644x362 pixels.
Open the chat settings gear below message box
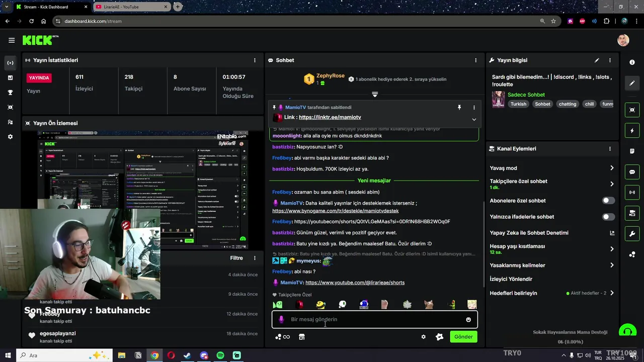coord(423,337)
